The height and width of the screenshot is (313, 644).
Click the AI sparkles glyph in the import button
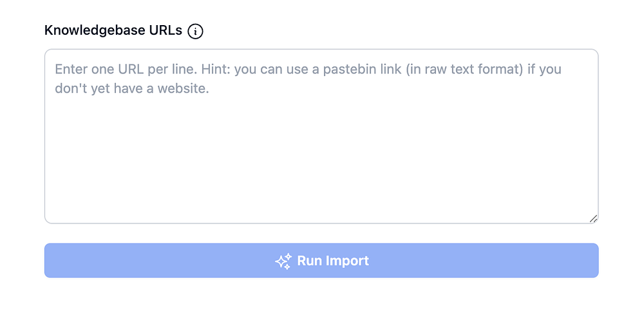point(283,261)
